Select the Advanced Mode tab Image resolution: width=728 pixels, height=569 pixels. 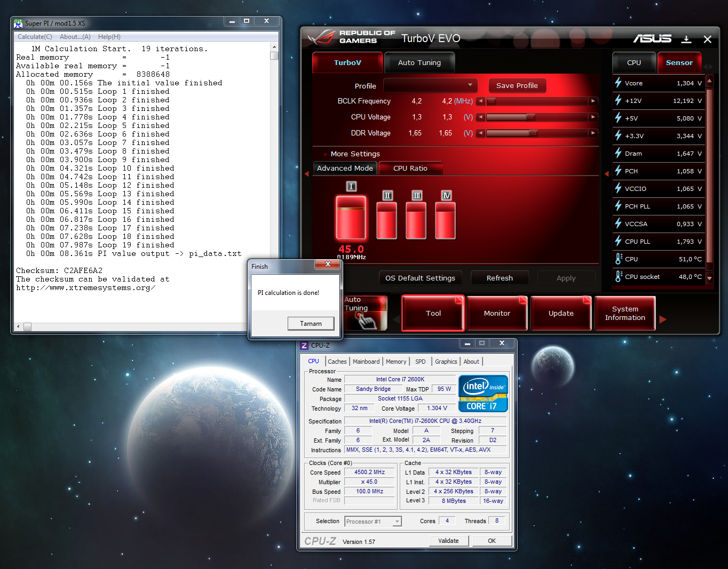345,168
